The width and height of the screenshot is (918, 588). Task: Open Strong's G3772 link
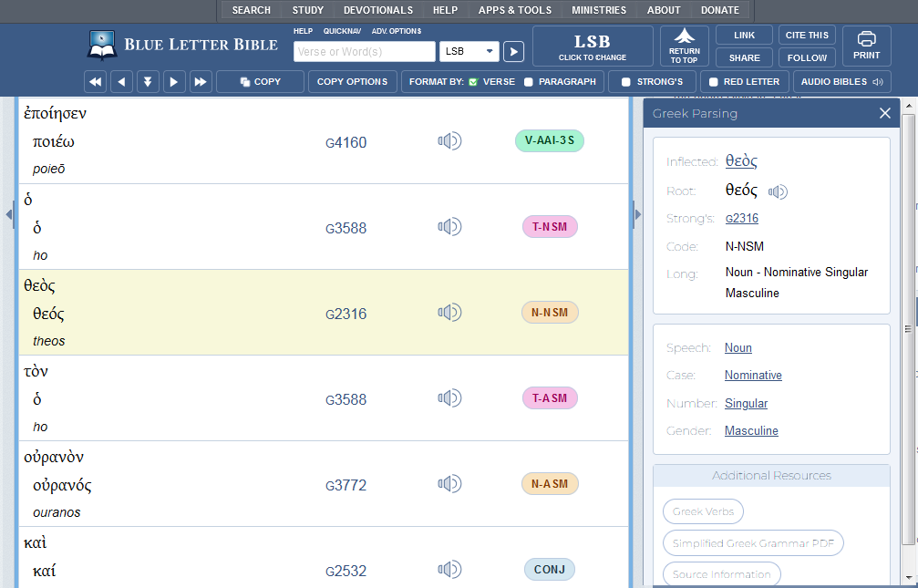346,485
